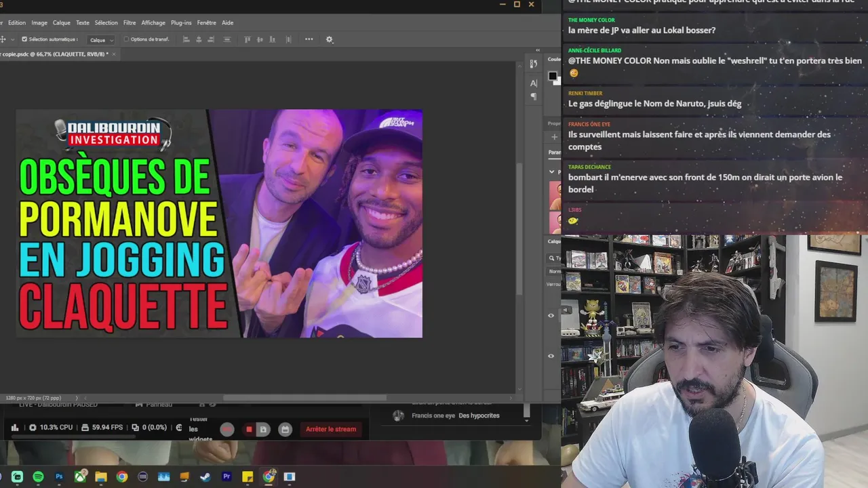Open Steam from the taskbar

[x=205, y=477]
